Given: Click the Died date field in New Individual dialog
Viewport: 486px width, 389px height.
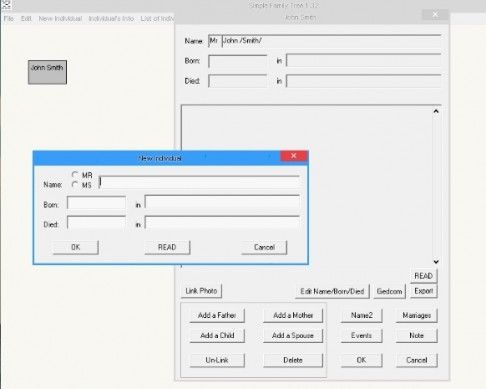Looking at the screenshot, I should [96, 222].
